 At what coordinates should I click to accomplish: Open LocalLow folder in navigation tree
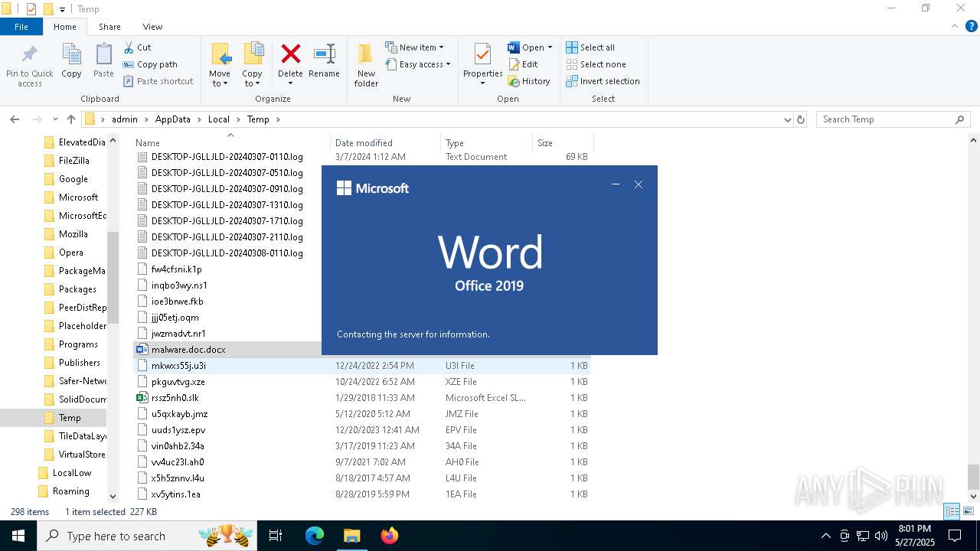[72, 473]
